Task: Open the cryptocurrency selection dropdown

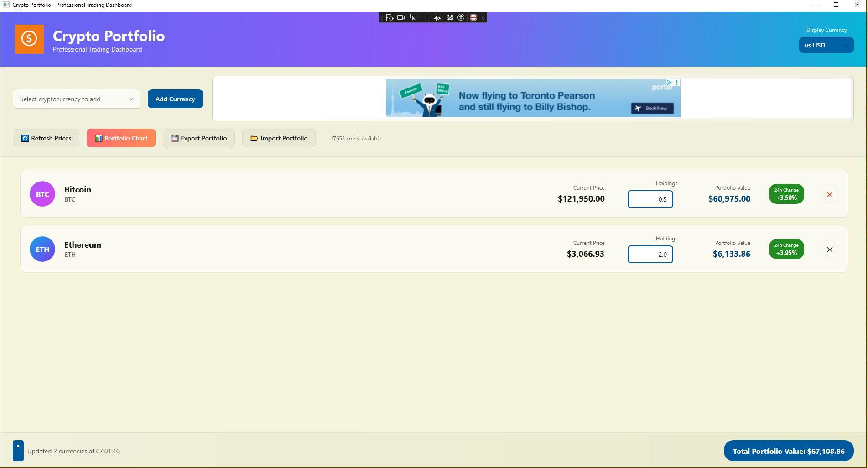Action: [76, 99]
